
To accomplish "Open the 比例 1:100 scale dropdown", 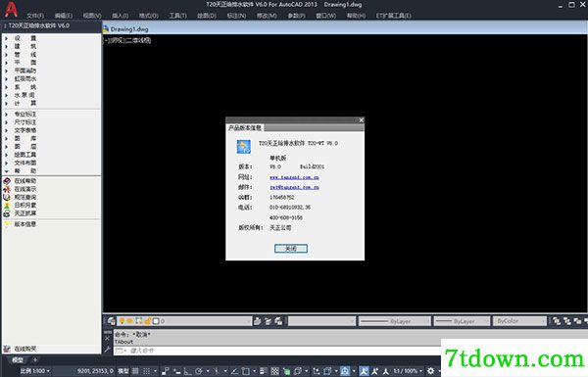I will click(x=35, y=371).
